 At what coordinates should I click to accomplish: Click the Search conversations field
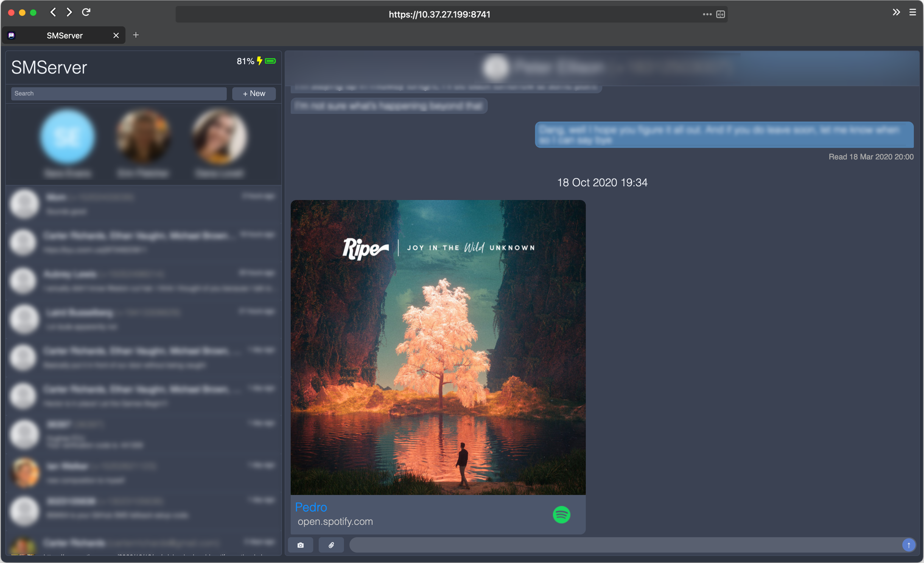coord(119,93)
